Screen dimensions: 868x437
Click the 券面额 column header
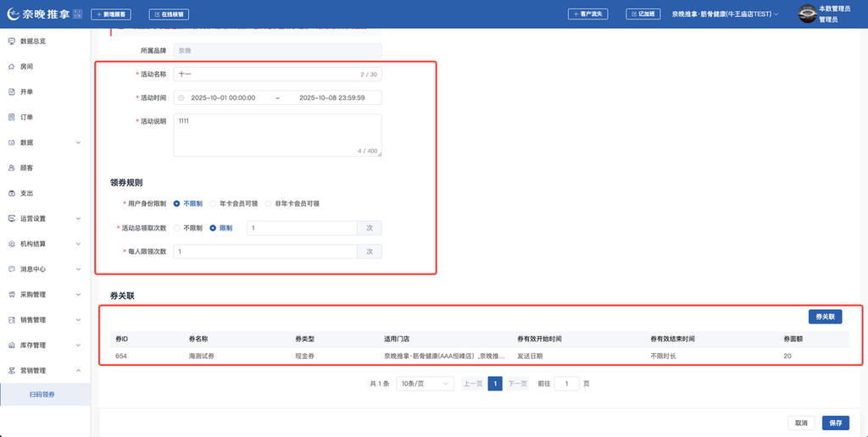coord(793,339)
